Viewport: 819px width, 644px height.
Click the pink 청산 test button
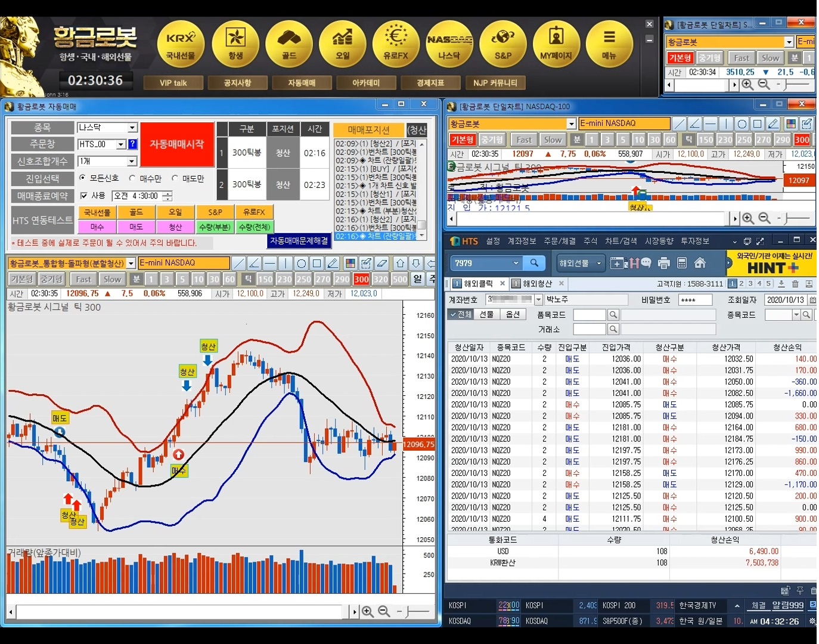pyautogui.click(x=175, y=227)
